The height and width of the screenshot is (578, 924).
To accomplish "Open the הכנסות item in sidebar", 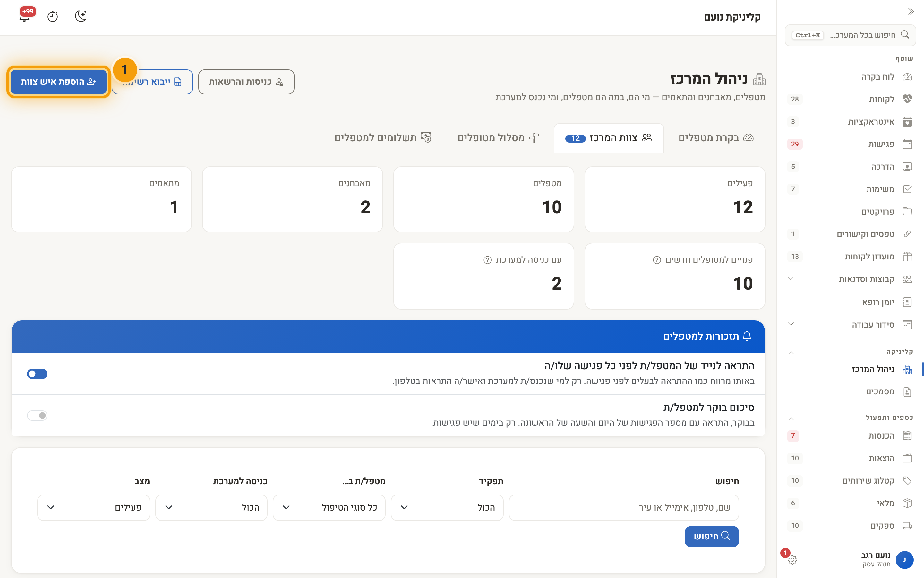I will tap(850, 436).
